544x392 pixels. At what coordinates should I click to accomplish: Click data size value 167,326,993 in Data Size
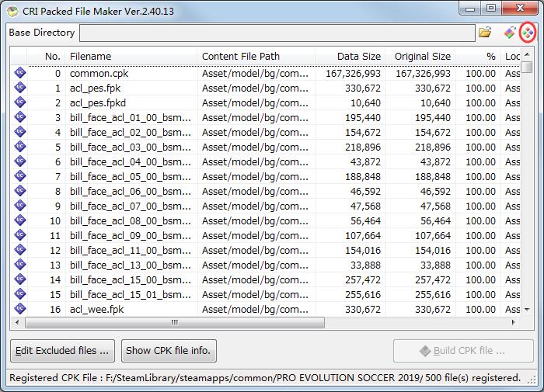[353, 74]
